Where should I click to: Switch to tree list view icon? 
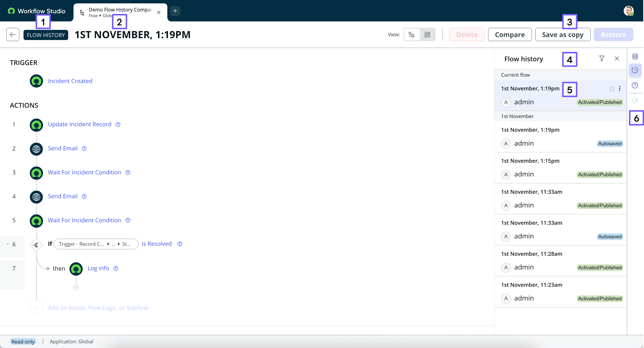click(411, 35)
